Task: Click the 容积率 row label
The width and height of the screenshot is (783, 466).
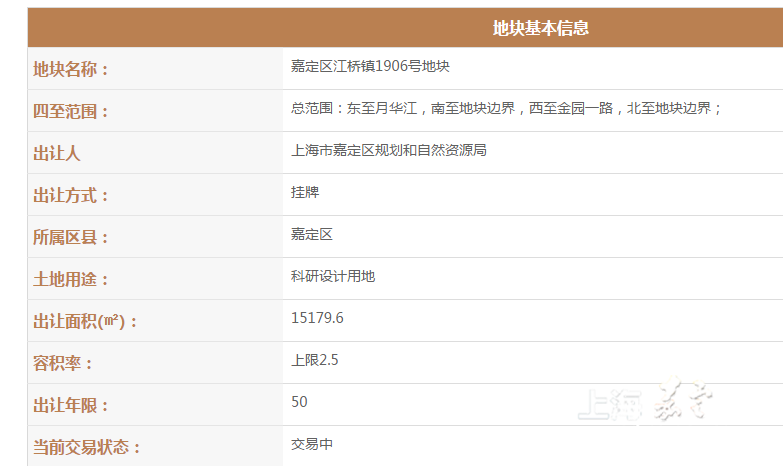Action: coord(64,364)
